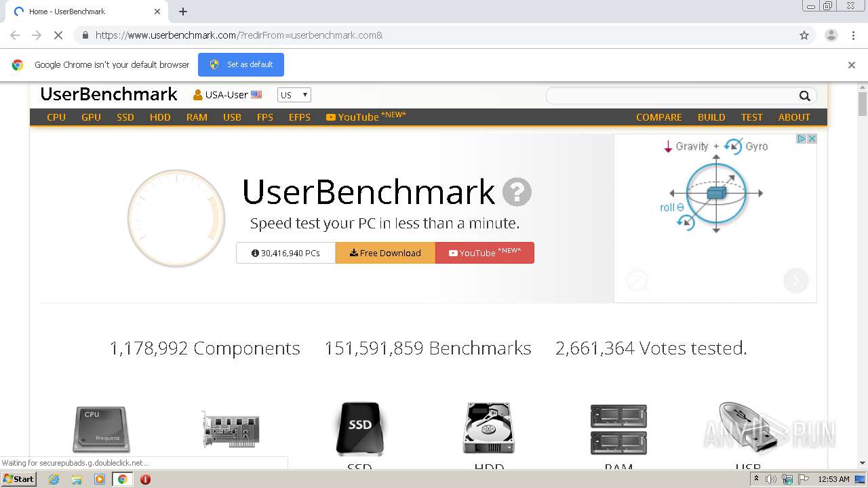868x488 pixels.
Task: Open the GPU menu item
Action: pos(91,117)
